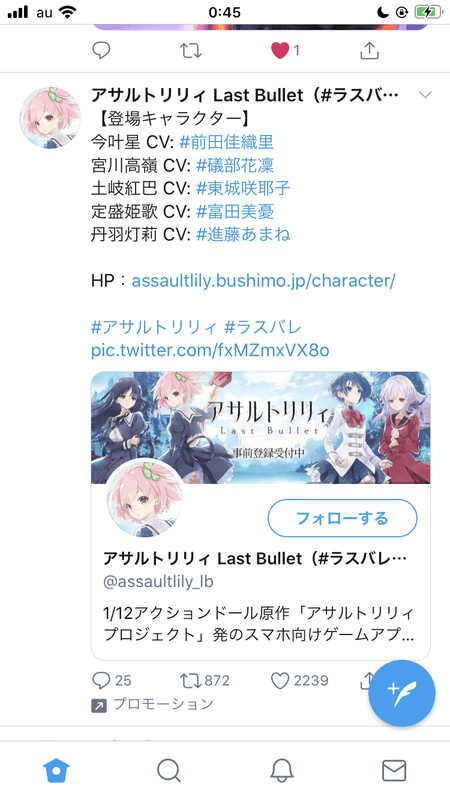Tap the フォローする follow button

click(342, 518)
